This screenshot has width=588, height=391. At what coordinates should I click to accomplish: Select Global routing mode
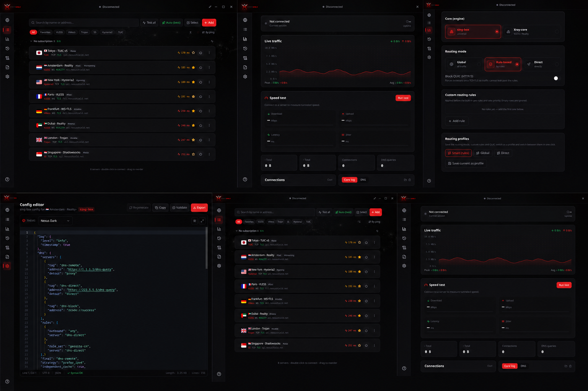click(464, 64)
